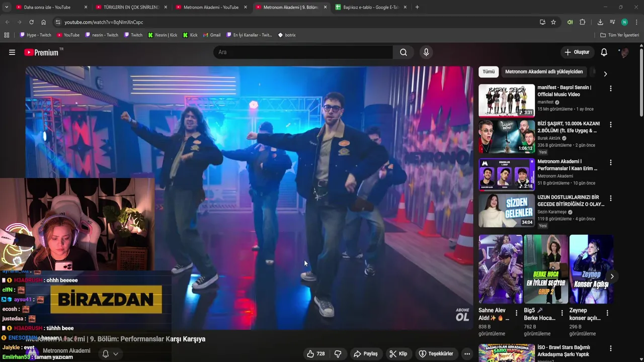644x362 pixels.
Task: Open SİZDEN GELENLER video thumbnail
Action: click(x=507, y=211)
